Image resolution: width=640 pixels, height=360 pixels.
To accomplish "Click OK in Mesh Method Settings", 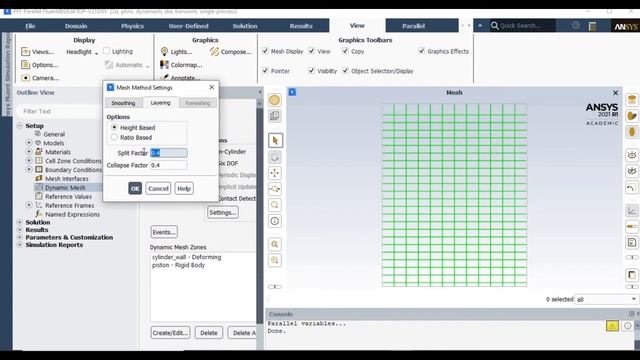I will [135, 188].
